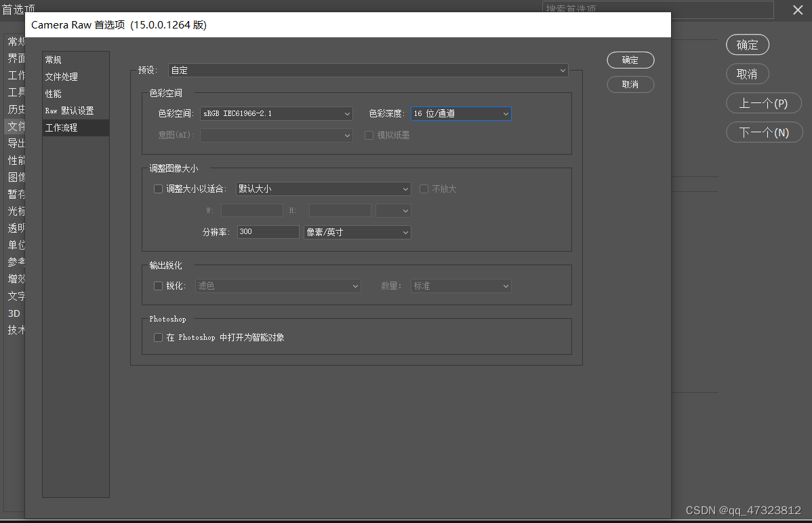812x523 pixels.
Task: Select 3D item in 首选项 sidebar
Action: (x=14, y=313)
